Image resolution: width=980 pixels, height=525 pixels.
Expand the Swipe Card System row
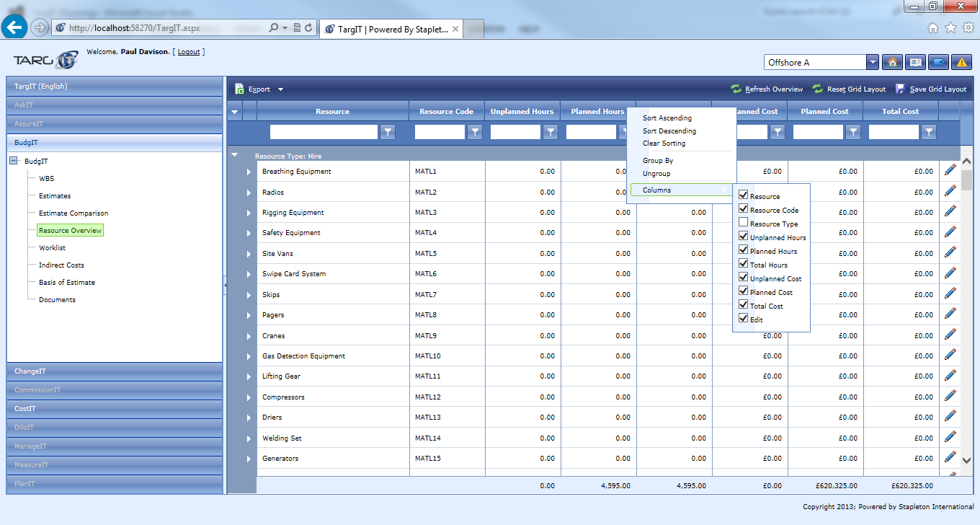coord(249,274)
